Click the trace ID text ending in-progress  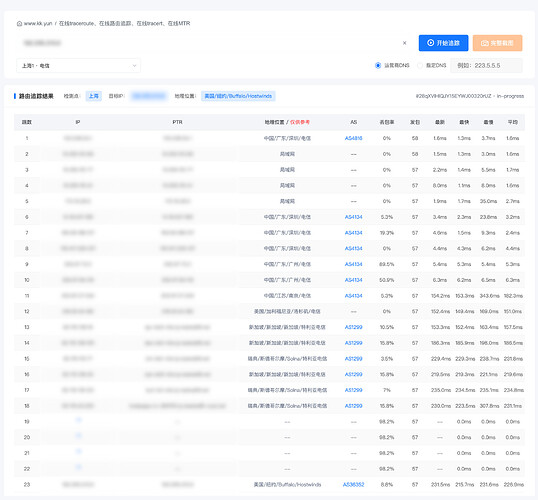coord(470,96)
